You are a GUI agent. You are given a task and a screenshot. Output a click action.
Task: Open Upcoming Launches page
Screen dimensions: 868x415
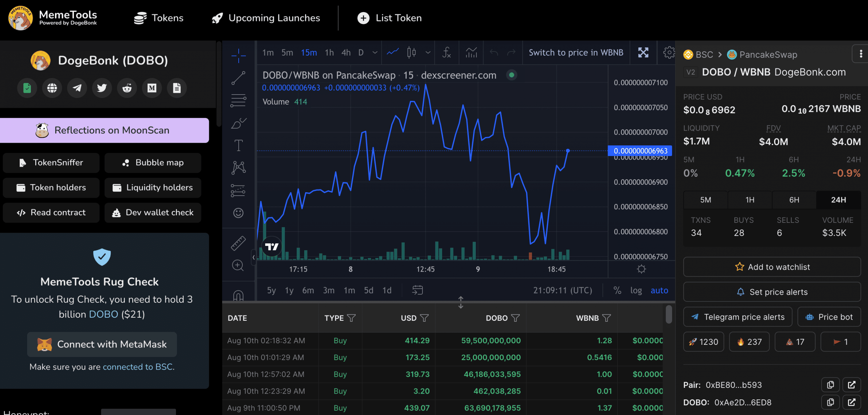[x=266, y=18]
